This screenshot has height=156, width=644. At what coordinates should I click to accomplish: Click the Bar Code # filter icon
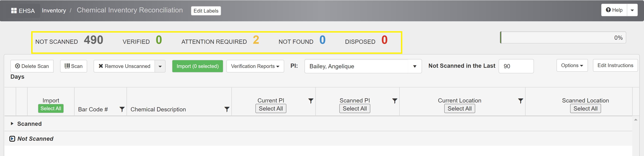(122, 110)
